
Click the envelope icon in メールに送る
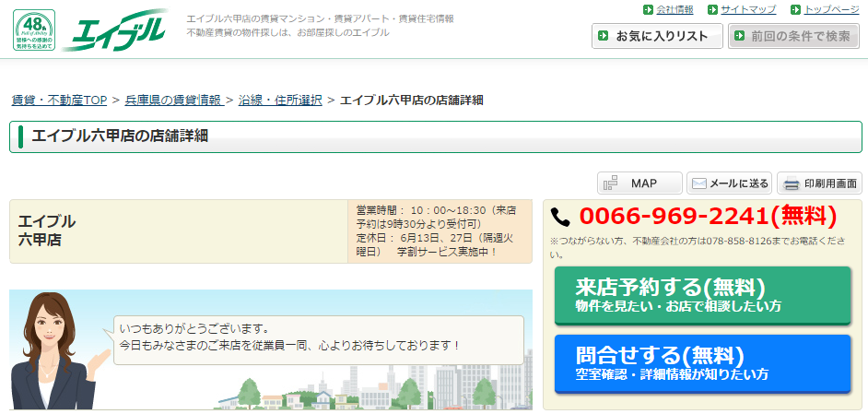[699, 183]
